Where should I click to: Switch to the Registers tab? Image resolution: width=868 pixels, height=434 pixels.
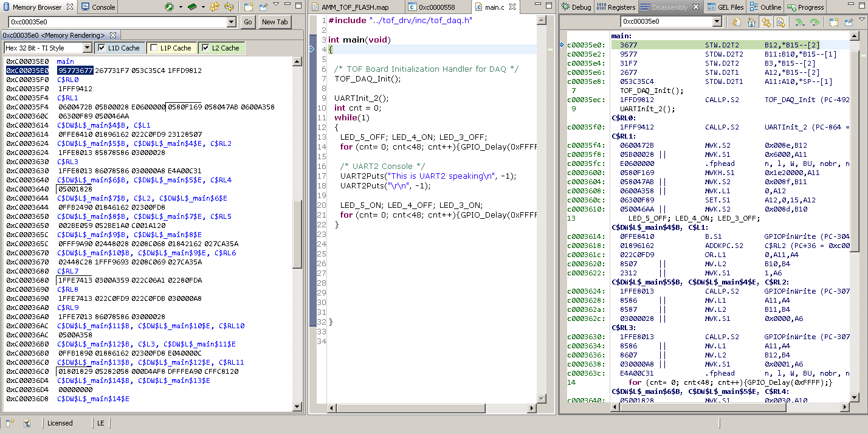coord(616,7)
